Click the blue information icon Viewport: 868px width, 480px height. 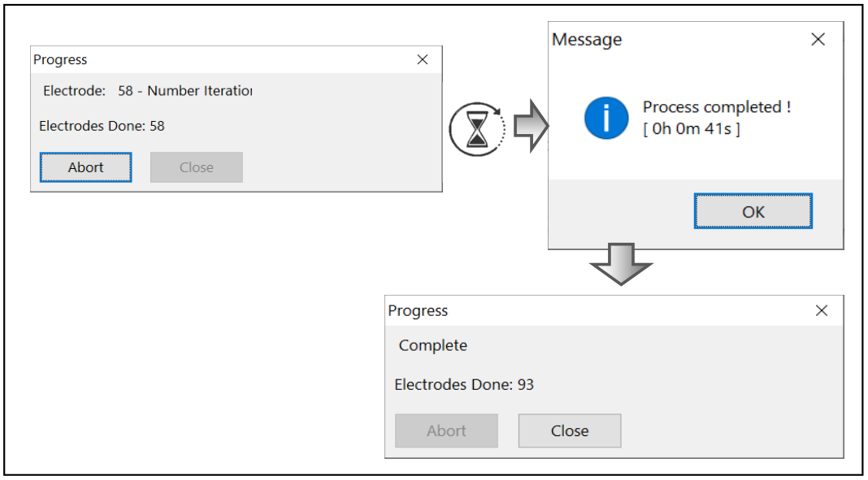click(606, 119)
